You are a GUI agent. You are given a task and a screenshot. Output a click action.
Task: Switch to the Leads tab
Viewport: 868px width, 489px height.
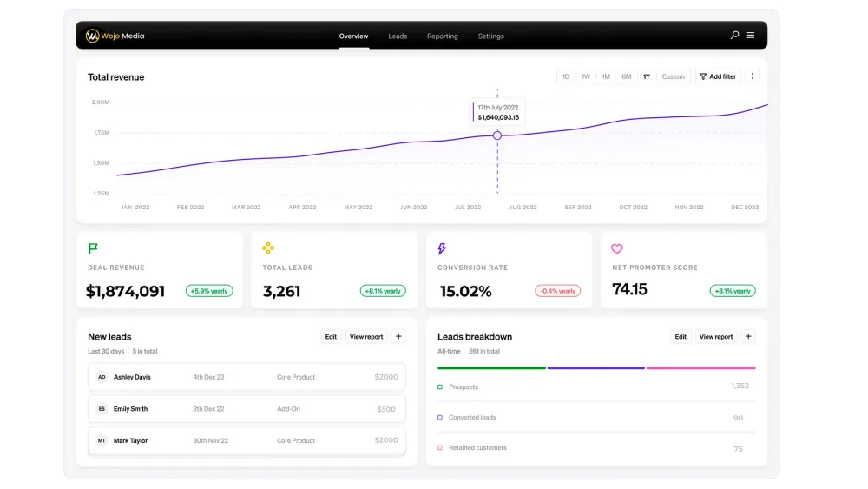pyautogui.click(x=398, y=36)
